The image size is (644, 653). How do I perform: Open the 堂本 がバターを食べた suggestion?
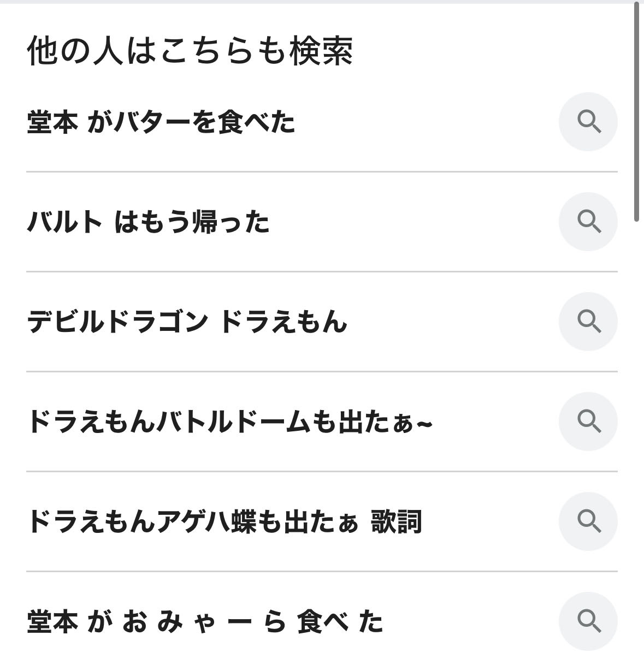(x=161, y=122)
